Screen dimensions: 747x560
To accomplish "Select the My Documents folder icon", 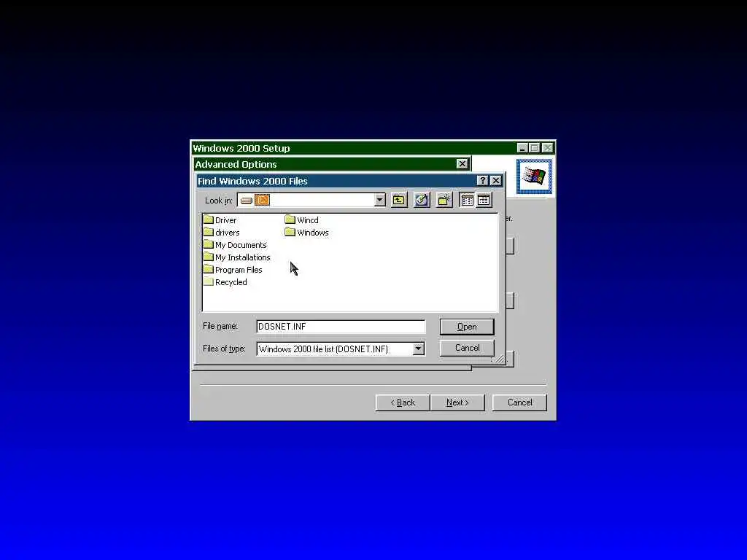I will 208,244.
